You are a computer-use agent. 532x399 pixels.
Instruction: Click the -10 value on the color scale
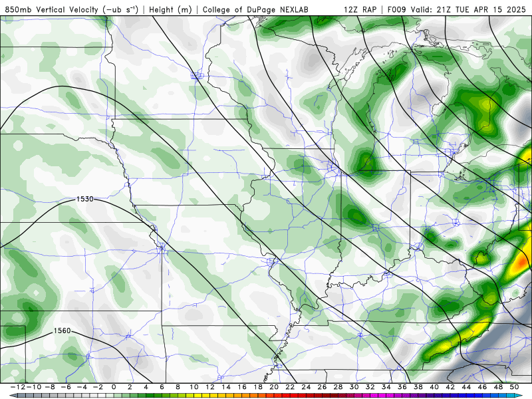33,387
